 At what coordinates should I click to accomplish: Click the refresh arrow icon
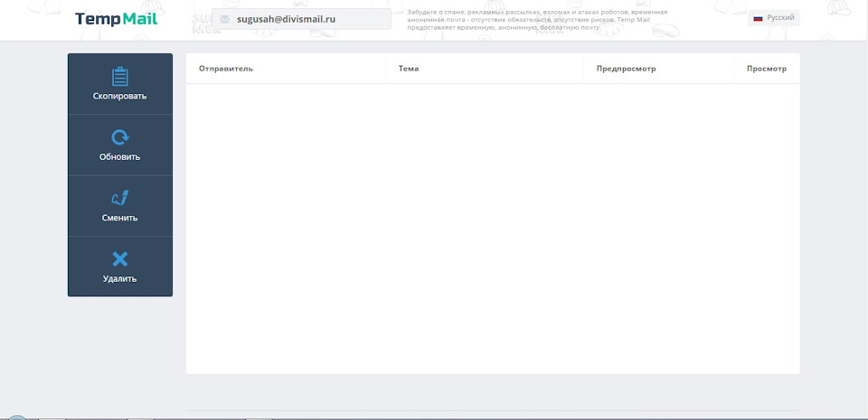(x=120, y=137)
